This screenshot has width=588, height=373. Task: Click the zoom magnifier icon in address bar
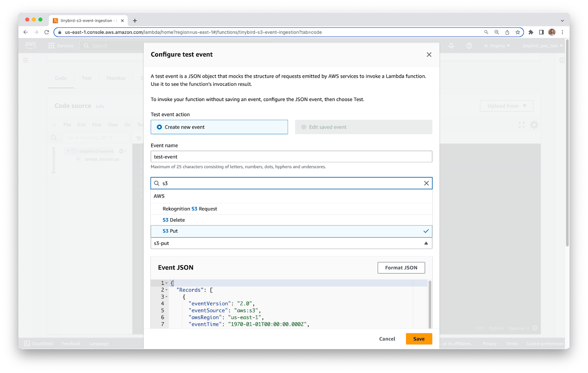click(496, 32)
